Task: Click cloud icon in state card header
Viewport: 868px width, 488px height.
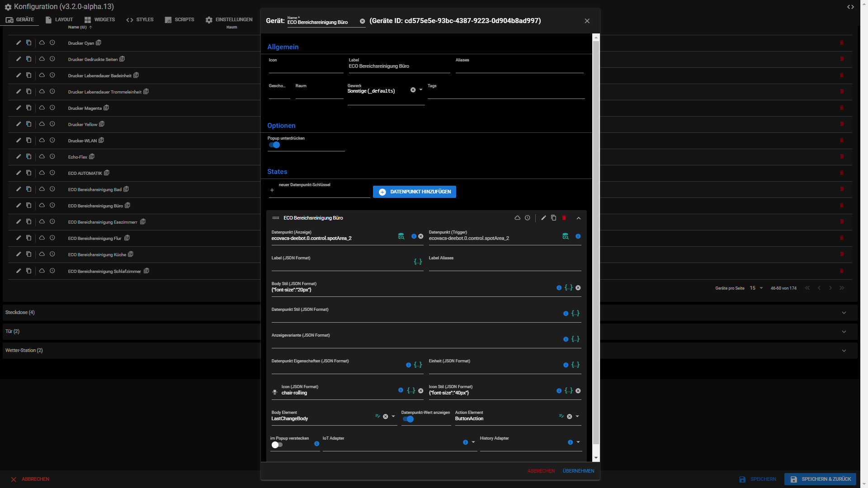Action: pos(517,218)
